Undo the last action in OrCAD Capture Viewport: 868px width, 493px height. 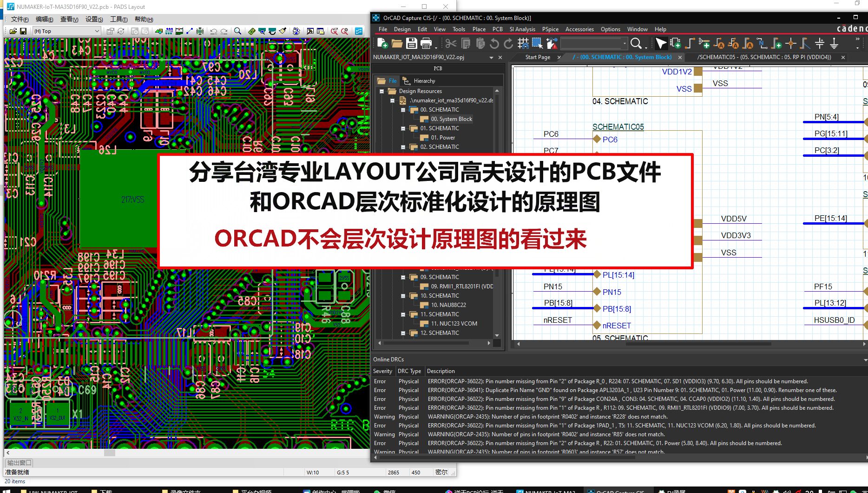(495, 43)
